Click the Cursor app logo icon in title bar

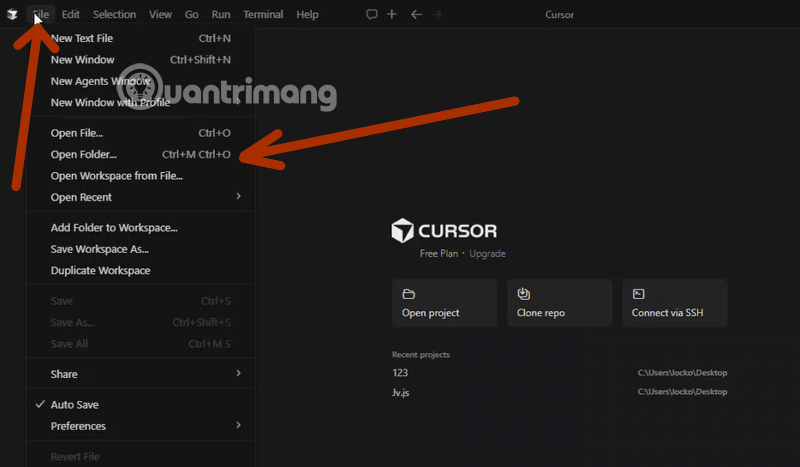tap(12, 14)
